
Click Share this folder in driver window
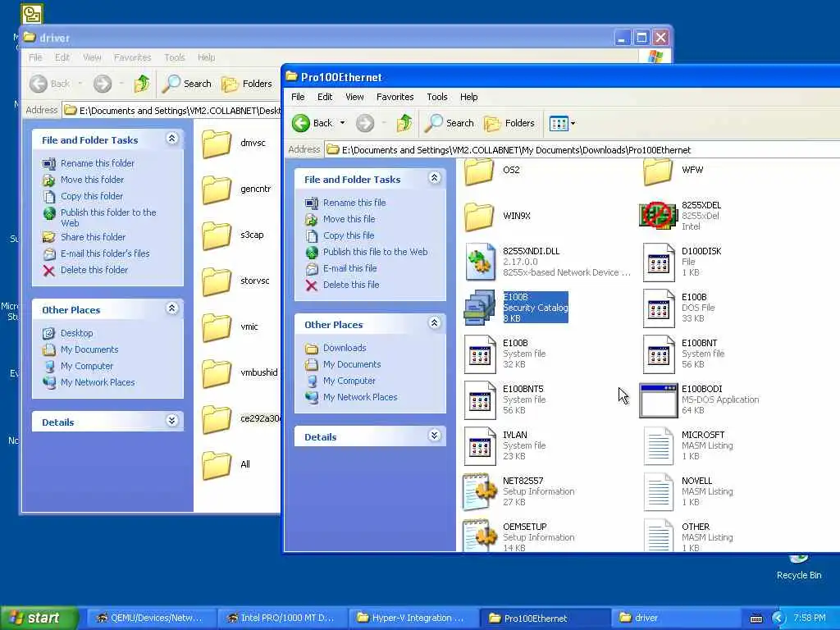click(93, 237)
